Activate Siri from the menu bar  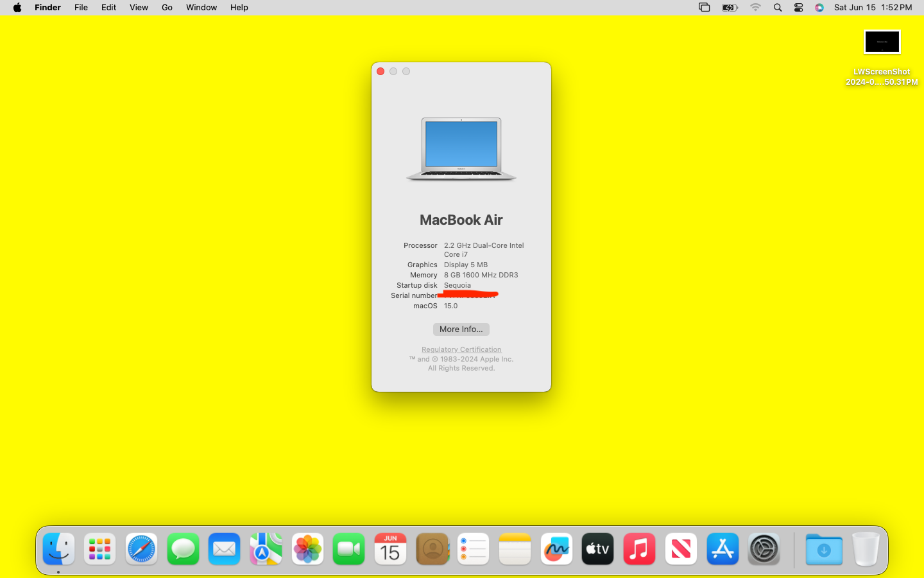click(819, 8)
